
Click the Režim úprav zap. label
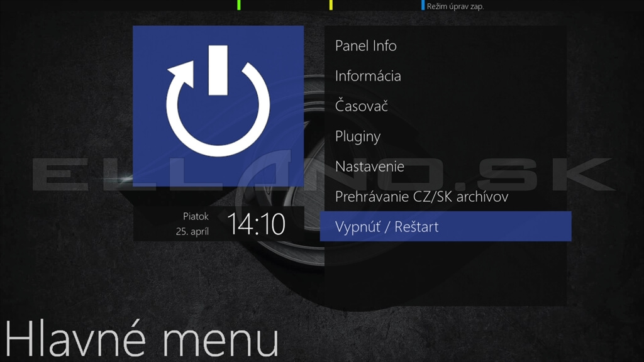(455, 6)
